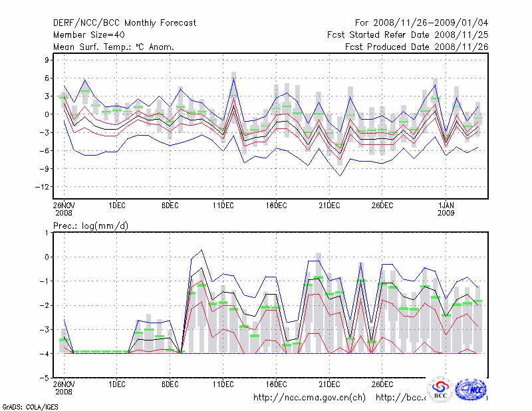Click 26NOV 2008 label under precipitation chart
Screen dimensions: 532x411
point(64,388)
